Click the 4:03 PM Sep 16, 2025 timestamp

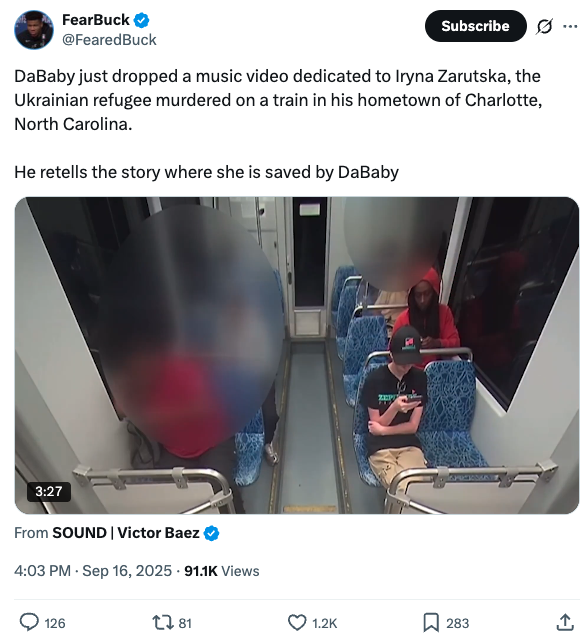93,570
